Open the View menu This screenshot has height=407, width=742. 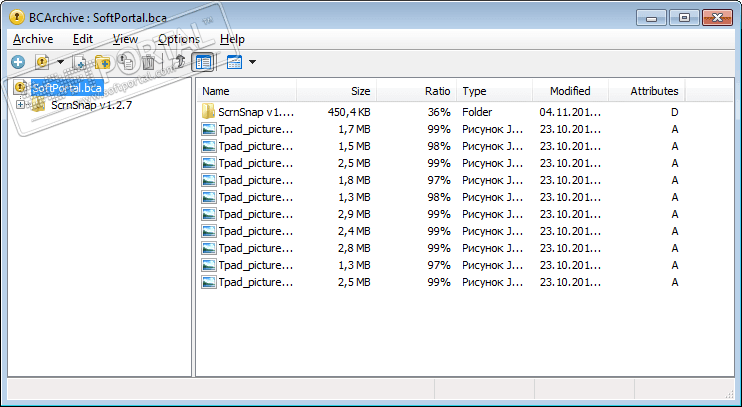tap(125, 39)
